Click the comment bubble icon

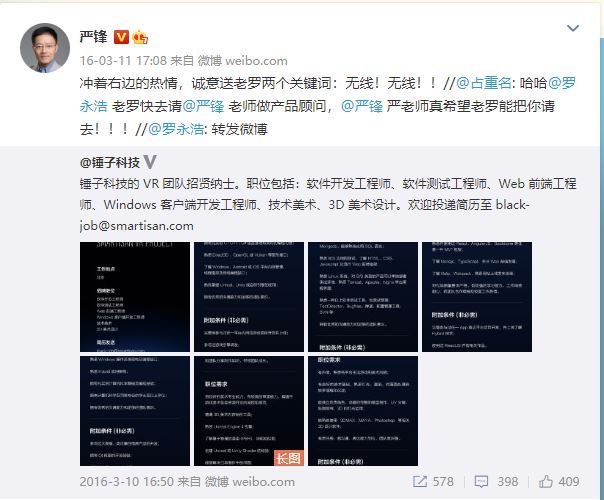click(481, 482)
